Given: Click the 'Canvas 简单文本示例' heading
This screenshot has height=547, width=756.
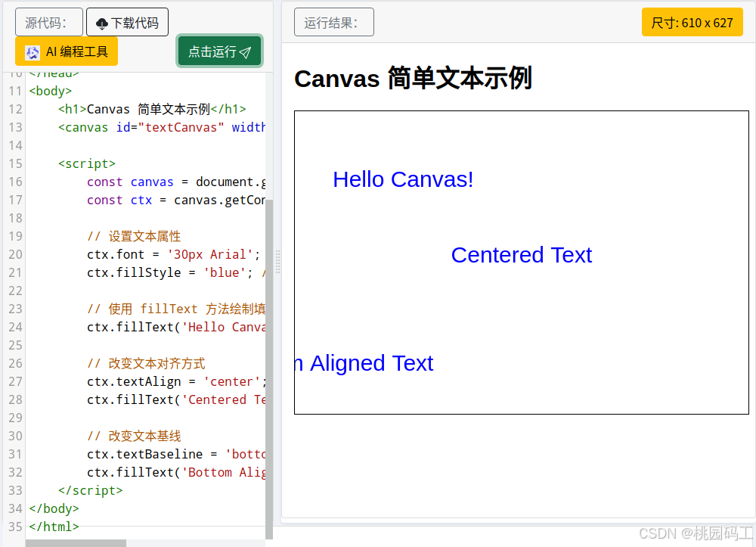Looking at the screenshot, I should (x=413, y=78).
